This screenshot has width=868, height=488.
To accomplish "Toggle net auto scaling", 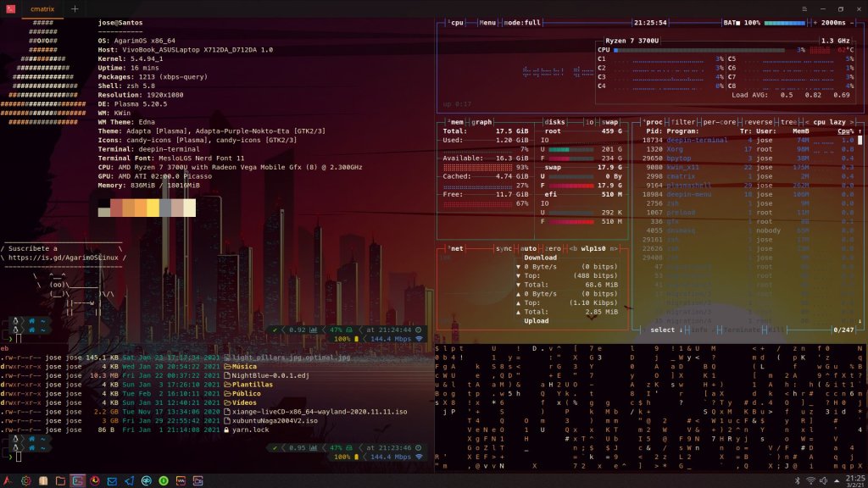I will tap(529, 249).
